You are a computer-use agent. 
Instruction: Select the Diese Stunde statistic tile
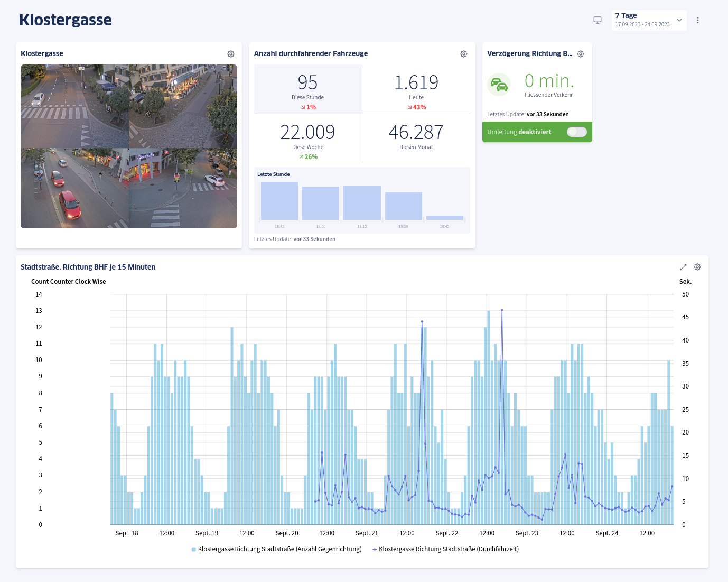click(308, 89)
